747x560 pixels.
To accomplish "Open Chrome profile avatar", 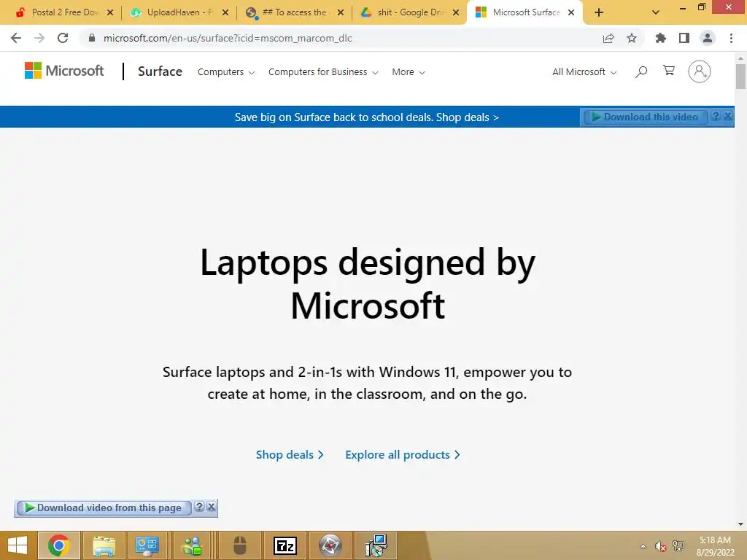I will (708, 38).
